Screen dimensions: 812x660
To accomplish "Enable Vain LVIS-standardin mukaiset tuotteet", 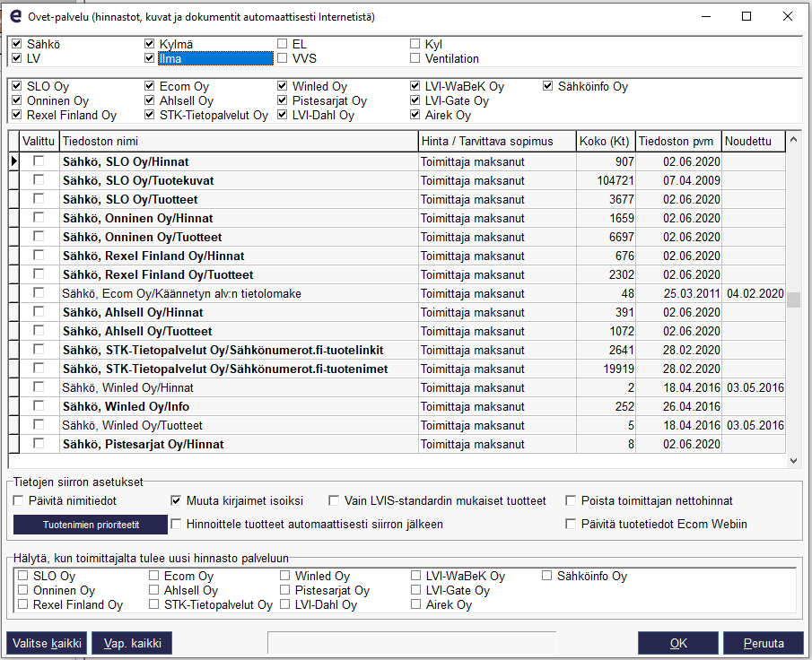I will coord(334,500).
